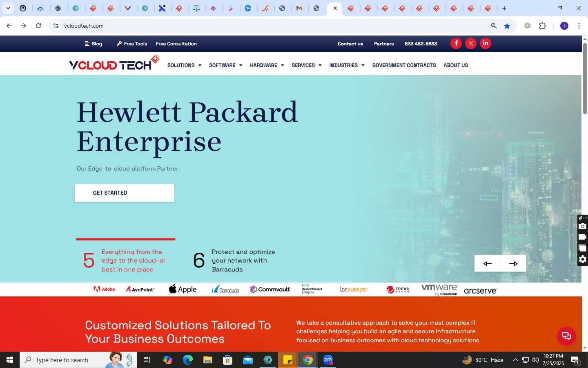
Task: Open the Chrome profile avatar
Action: click(564, 26)
